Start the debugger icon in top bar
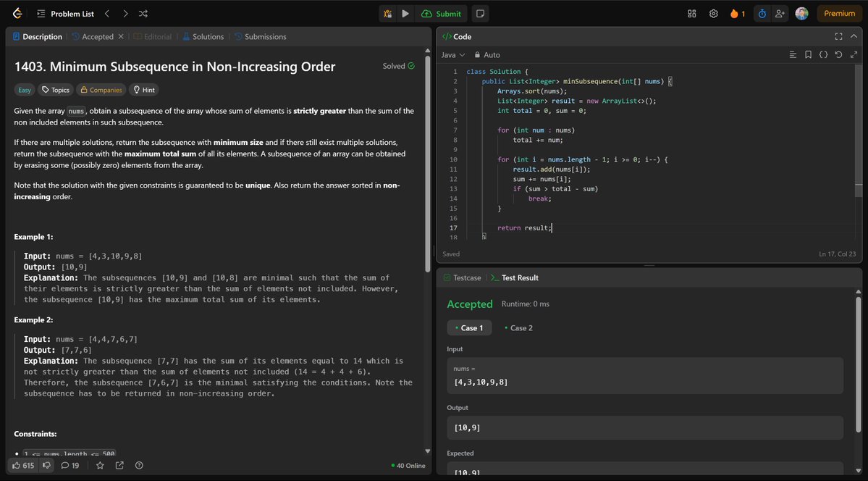Screen dimensions: 868x481 387,14
